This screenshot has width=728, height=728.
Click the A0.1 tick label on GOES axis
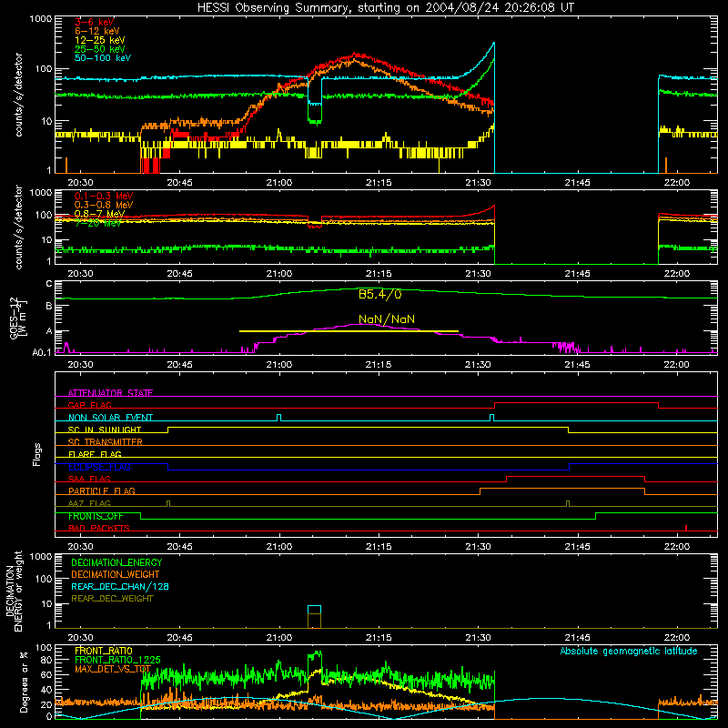[42, 352]
